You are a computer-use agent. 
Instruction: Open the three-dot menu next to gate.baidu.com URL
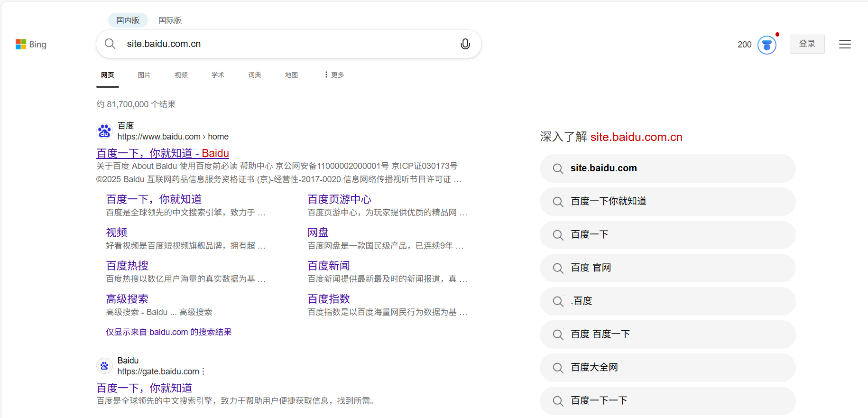click(x=203, y=371)
